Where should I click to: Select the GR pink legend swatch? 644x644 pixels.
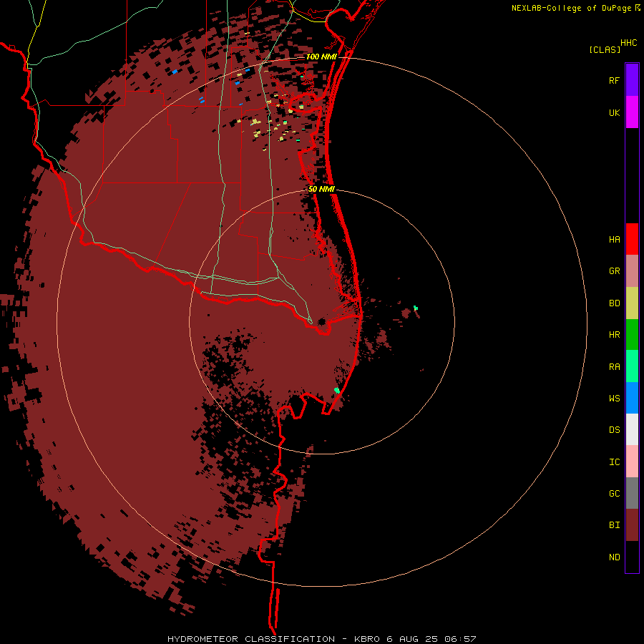(632, 271)
